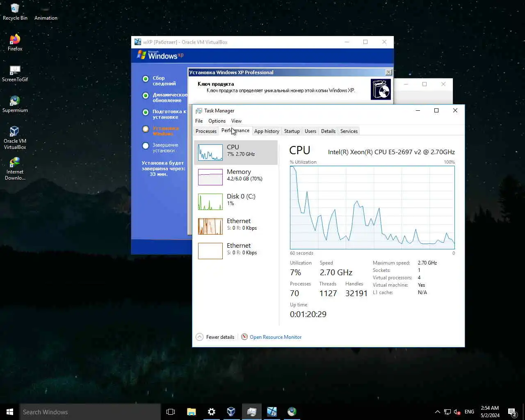Switch to the App history tab
Image resolution: width=525 pixels, height=420 pixels.
click(267, 131)
